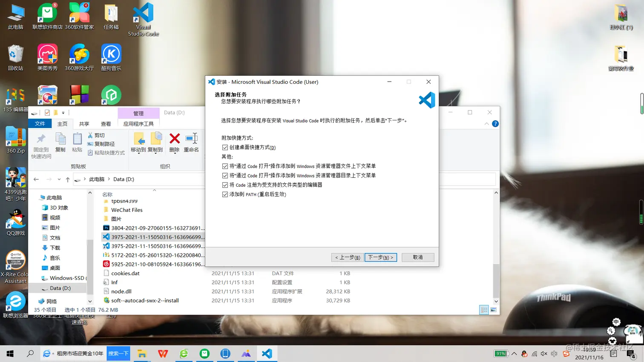Select the Photoshop installer file starting with 3804
This screenshot has width=644, height=362.
tap(154, 228)
